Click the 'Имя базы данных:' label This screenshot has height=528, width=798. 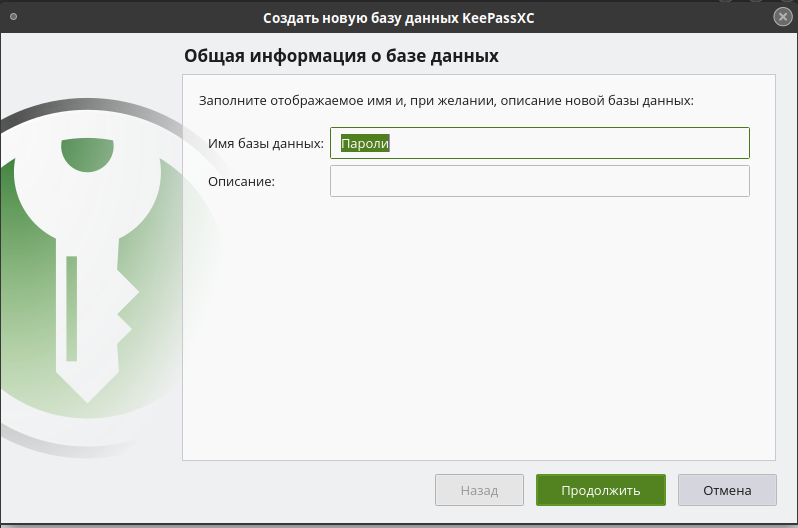click(266, 144)
